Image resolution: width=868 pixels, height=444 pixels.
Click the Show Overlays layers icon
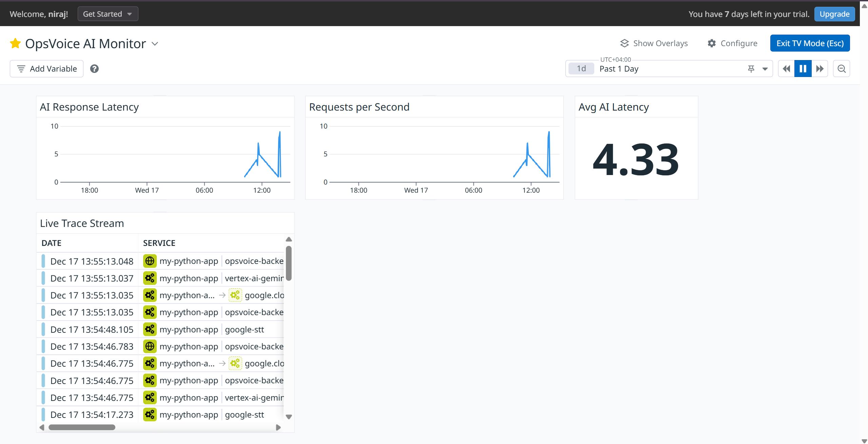tap(624, 43)
